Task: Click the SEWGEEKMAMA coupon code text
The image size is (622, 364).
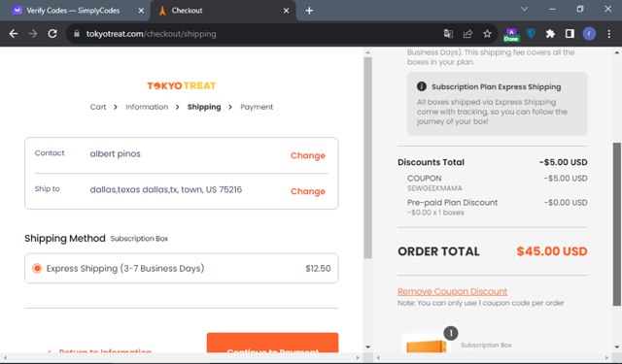Action: point(434,188)
